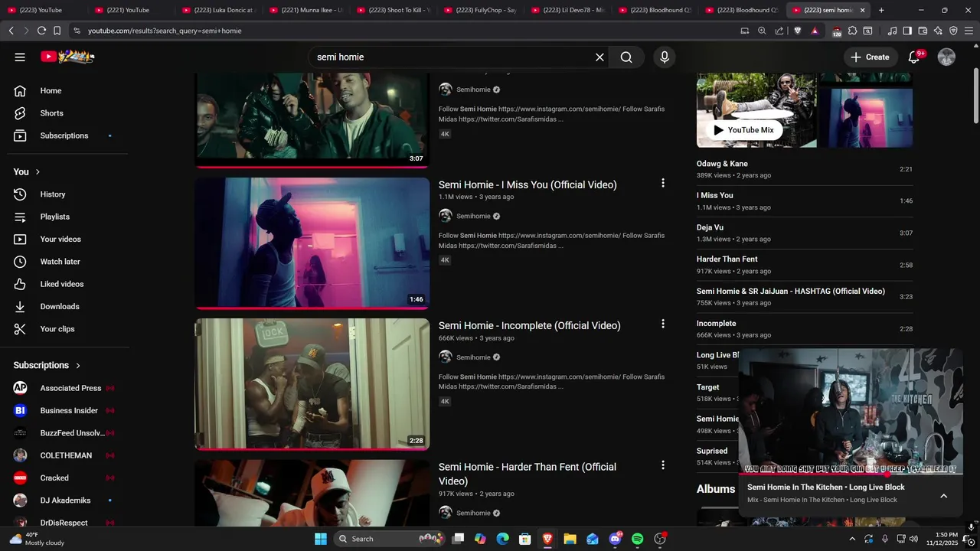Expand the Subscriptions section header

pos(47,365)
